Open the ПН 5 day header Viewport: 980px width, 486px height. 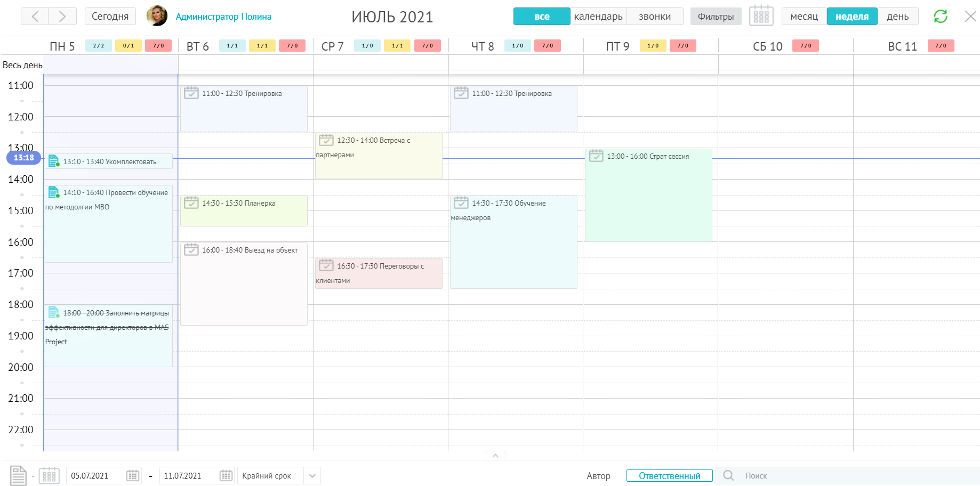click(x=62, y=46)
